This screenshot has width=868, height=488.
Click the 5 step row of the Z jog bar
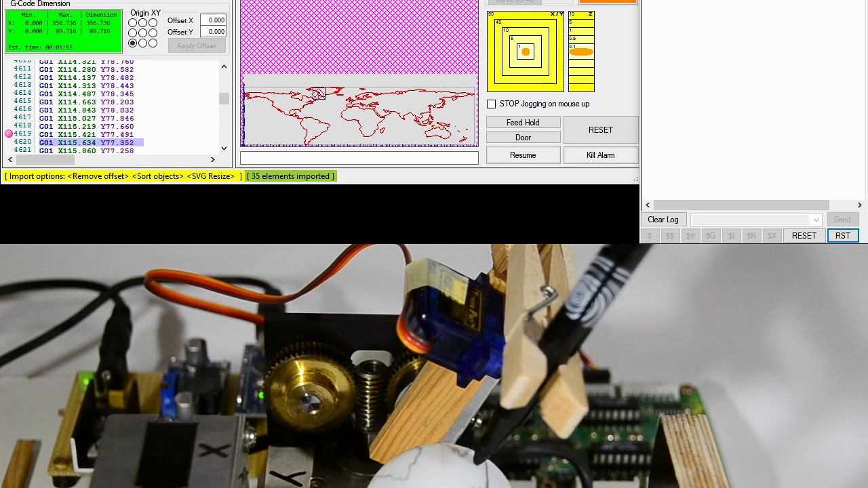[x=581, y=22]
